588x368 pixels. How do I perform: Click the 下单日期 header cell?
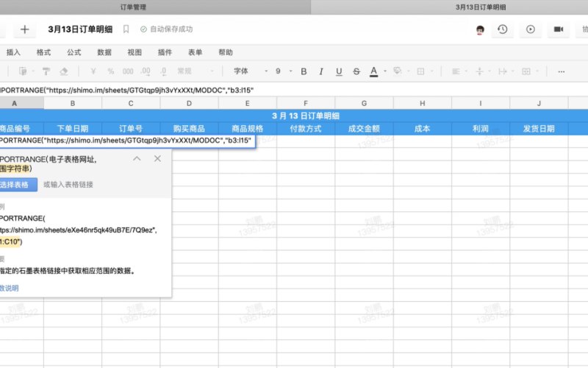click(73, 129)
